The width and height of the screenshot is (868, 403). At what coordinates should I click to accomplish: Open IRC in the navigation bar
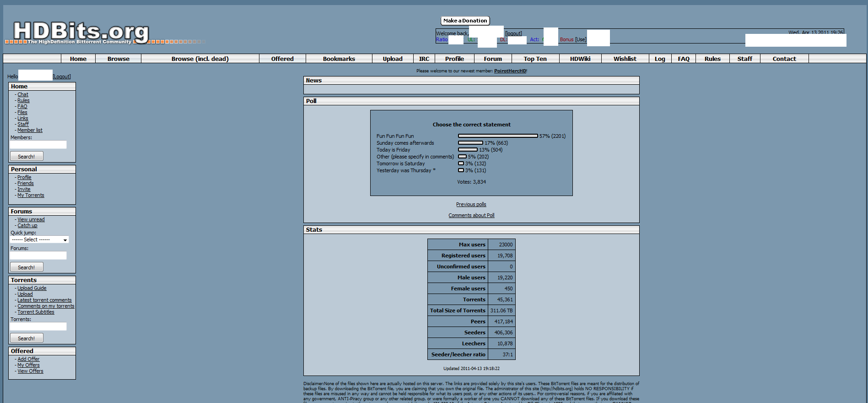[x=424, y=59]
